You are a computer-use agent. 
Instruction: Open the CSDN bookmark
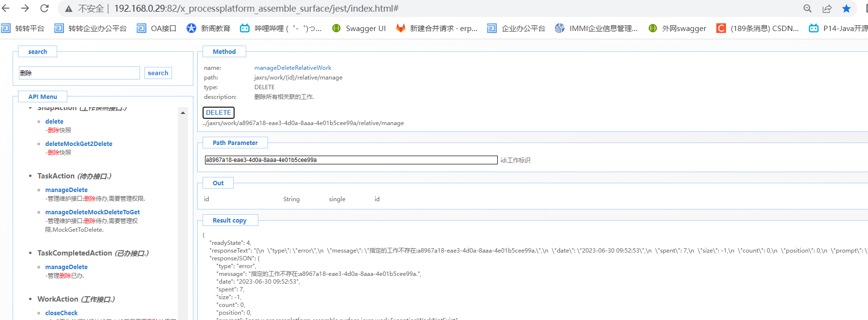[758, 28]
